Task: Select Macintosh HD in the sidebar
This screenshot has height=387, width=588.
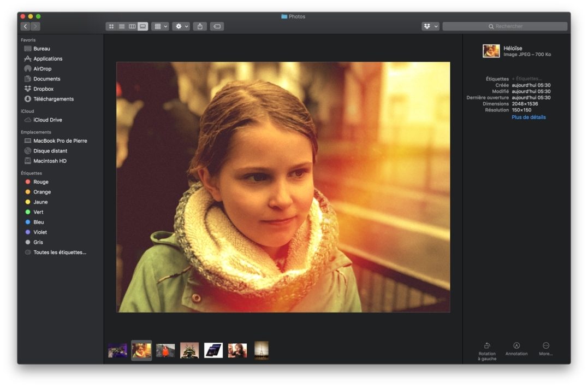Action: pyautogui.click(x=50, y=161)
